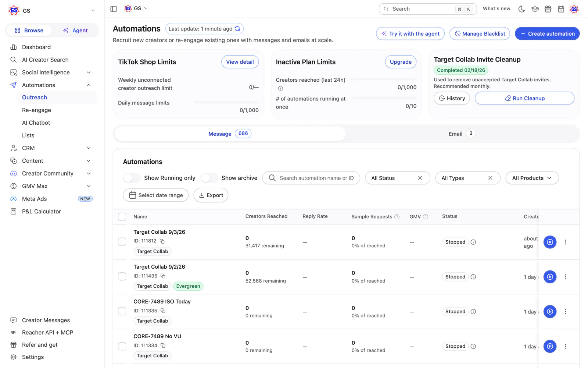Expand GMV Max sidebar section
The height and width of the screenshot is (368, 588).
(x=88, y=186)
